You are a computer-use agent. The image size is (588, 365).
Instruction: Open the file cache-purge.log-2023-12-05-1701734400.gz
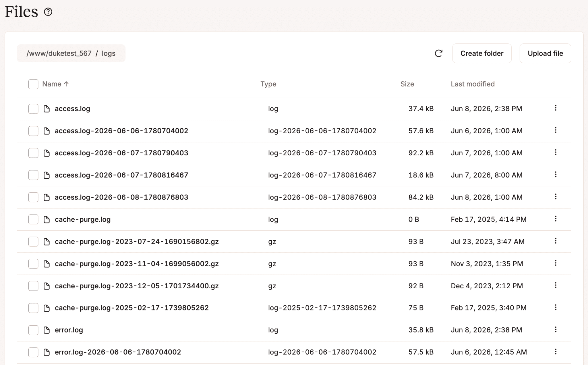[x=137, y=286]
